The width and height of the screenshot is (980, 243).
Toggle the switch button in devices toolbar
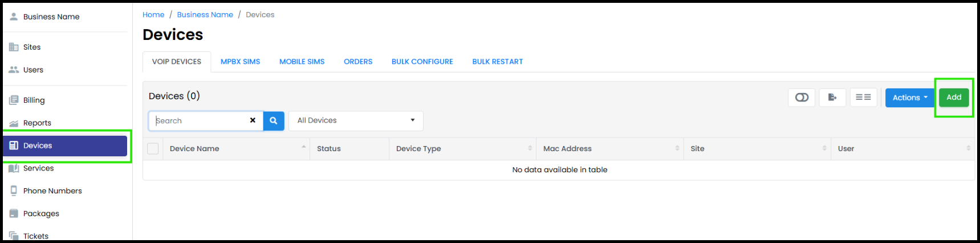coord(802,98)
